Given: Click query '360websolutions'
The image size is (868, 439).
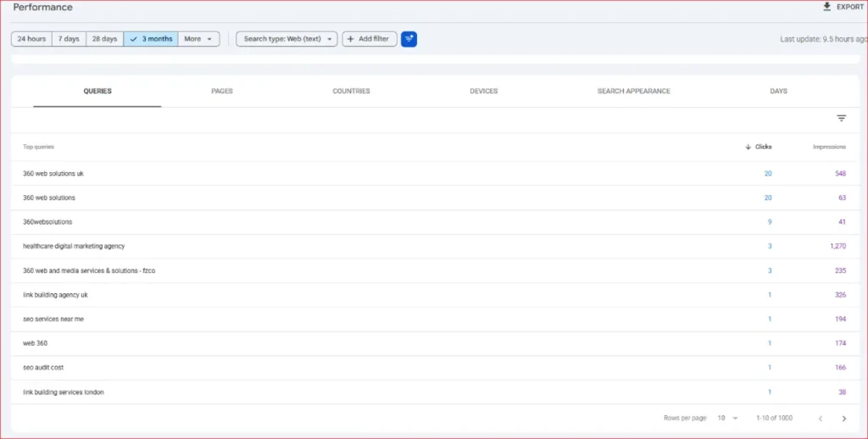Looking at the screenshot, I should (47, 222).
